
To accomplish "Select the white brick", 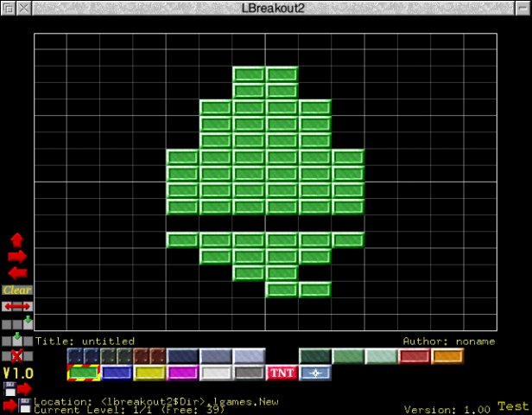I will tap(216, 373).
